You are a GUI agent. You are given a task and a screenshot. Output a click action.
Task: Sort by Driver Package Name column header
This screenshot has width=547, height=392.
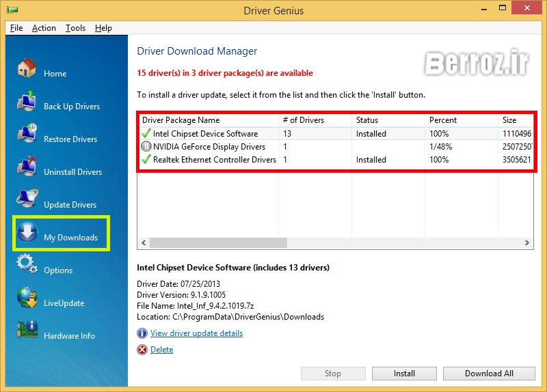click(181, 120)
